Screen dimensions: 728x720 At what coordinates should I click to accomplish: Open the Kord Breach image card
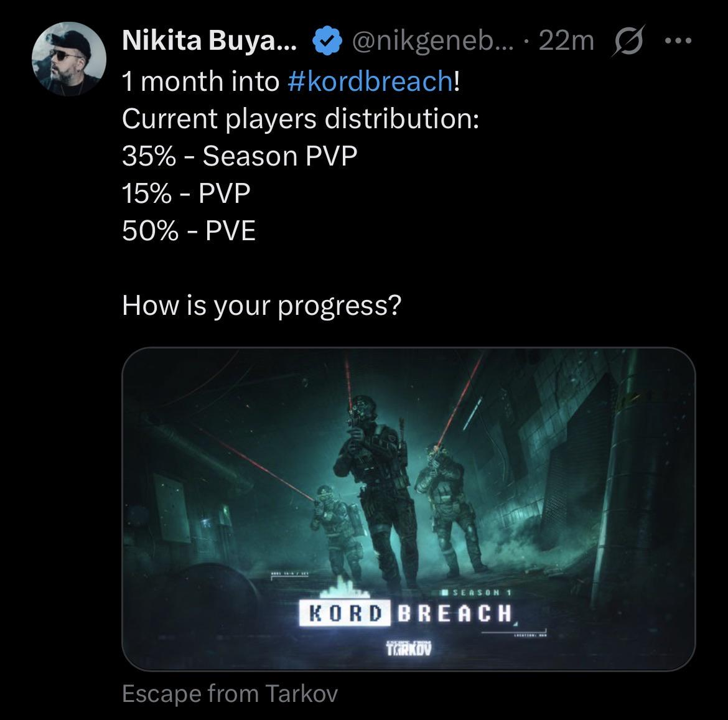(x=409, y=509)
